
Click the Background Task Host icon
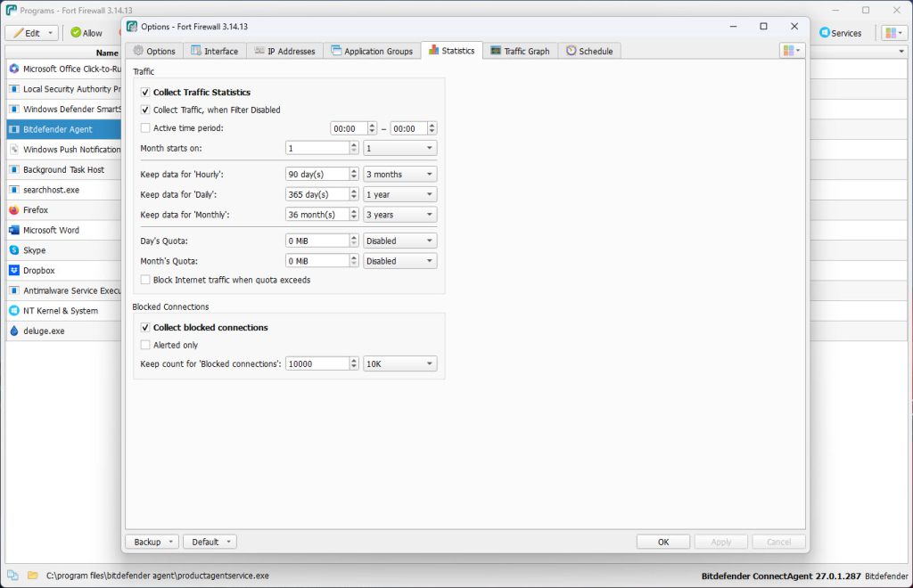coord(14,170)
